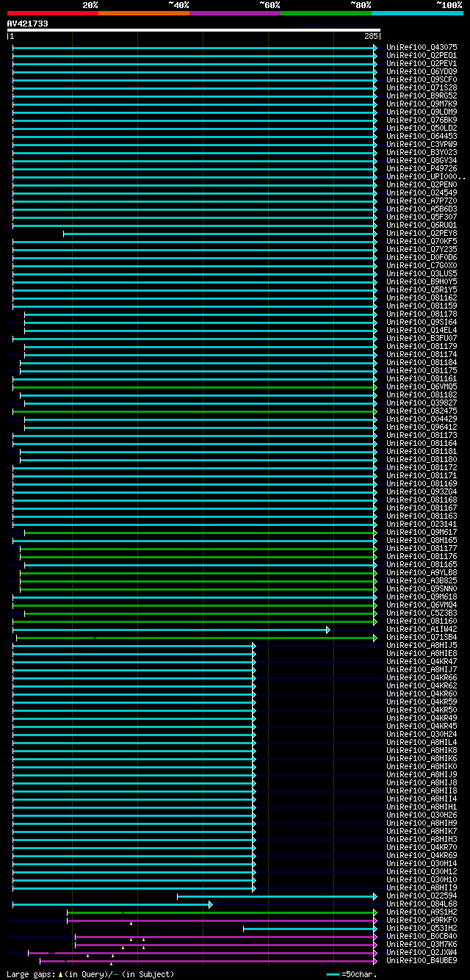The width and height of the screenshot is (470, 980).
Task: Select the UniRef100_O24549 entry
Action: coord(422,192)
